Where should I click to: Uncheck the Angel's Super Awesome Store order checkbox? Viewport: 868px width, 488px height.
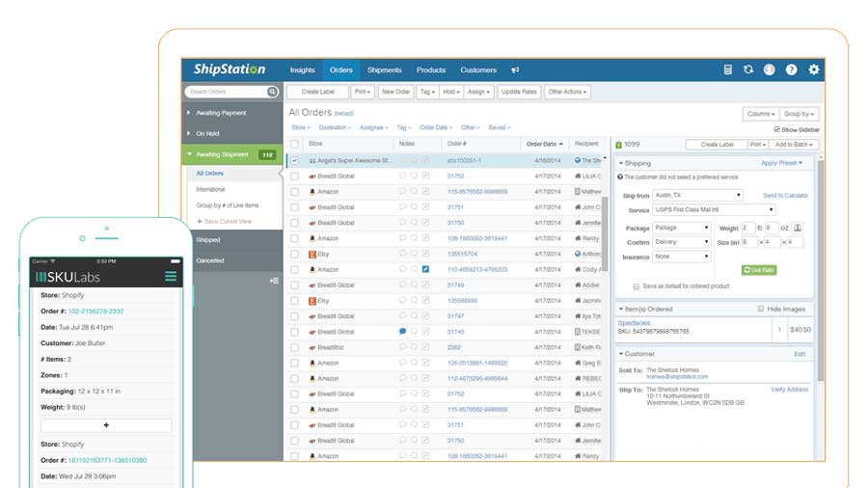pos(294,160)
